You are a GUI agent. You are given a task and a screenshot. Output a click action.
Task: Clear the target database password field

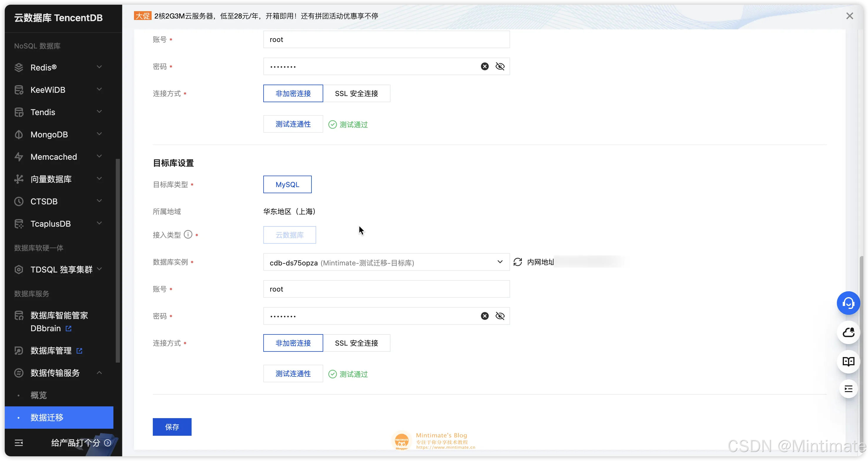(x=485, y=316)
